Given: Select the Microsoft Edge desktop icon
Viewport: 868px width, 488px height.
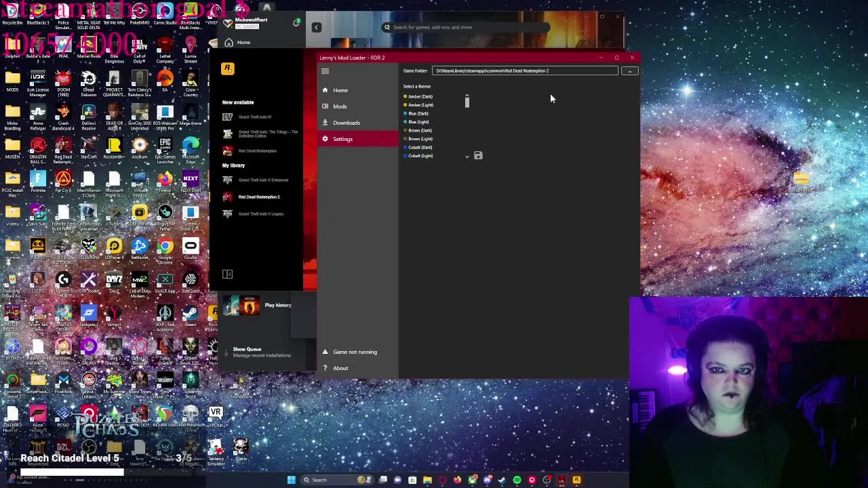Looking at the screenshot, I should pos(191,149).
